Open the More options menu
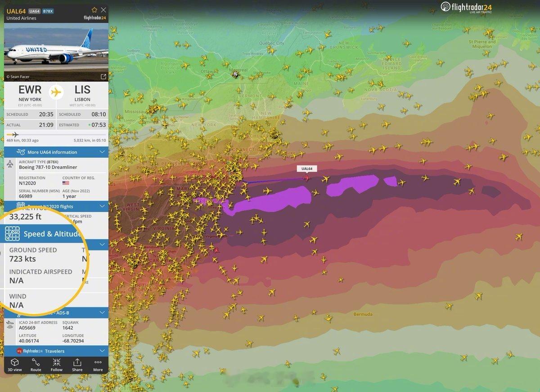Screen dimensions: 540x392 [x=98, y=365]
